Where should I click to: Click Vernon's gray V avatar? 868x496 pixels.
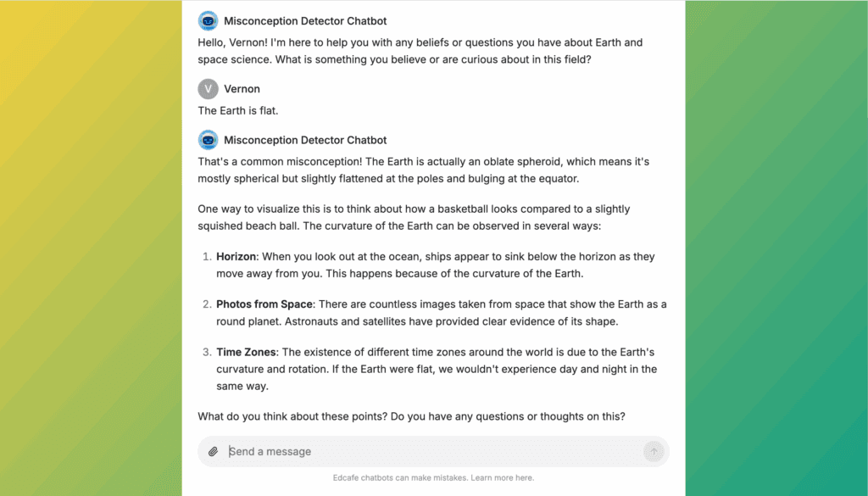click(209, 88)
